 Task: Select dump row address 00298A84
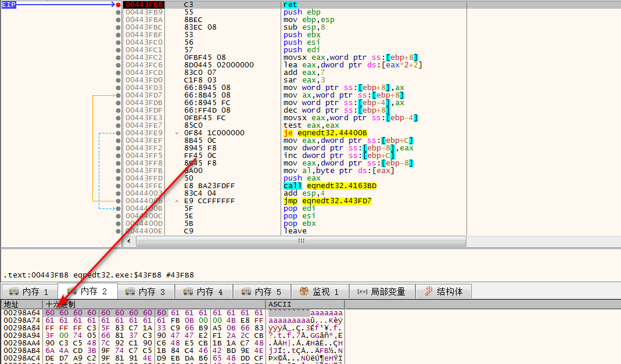(21, 327)
